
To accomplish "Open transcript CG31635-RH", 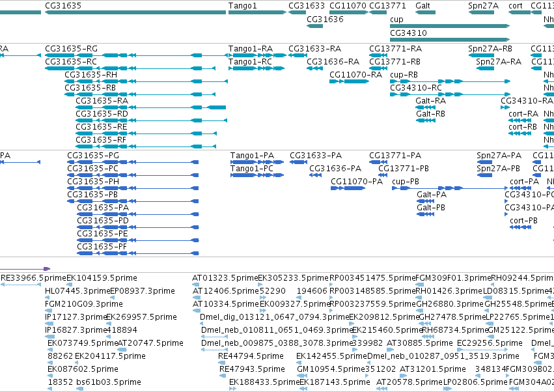I will (x=90, y=75).
